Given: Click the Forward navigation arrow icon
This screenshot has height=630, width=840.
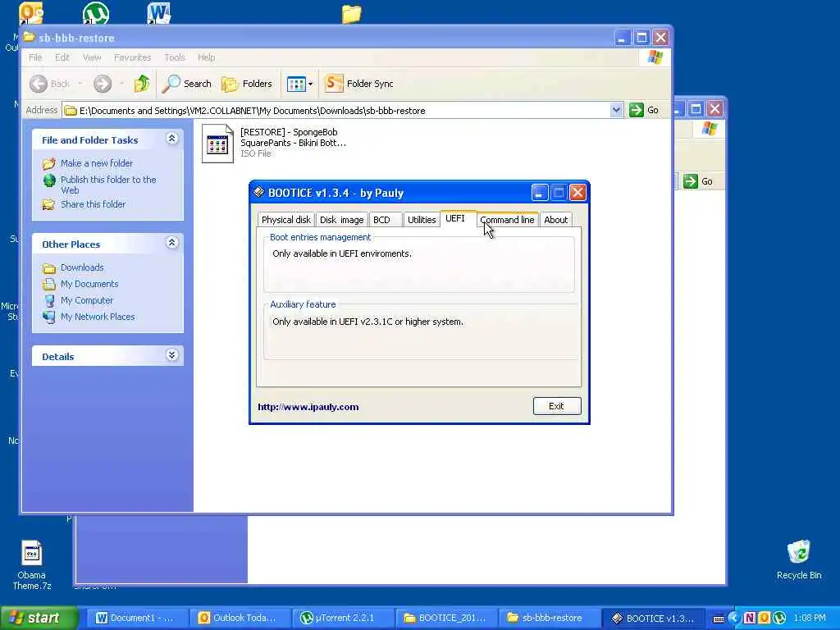Looking at the screenshot, I should click(x=103, y=84).
